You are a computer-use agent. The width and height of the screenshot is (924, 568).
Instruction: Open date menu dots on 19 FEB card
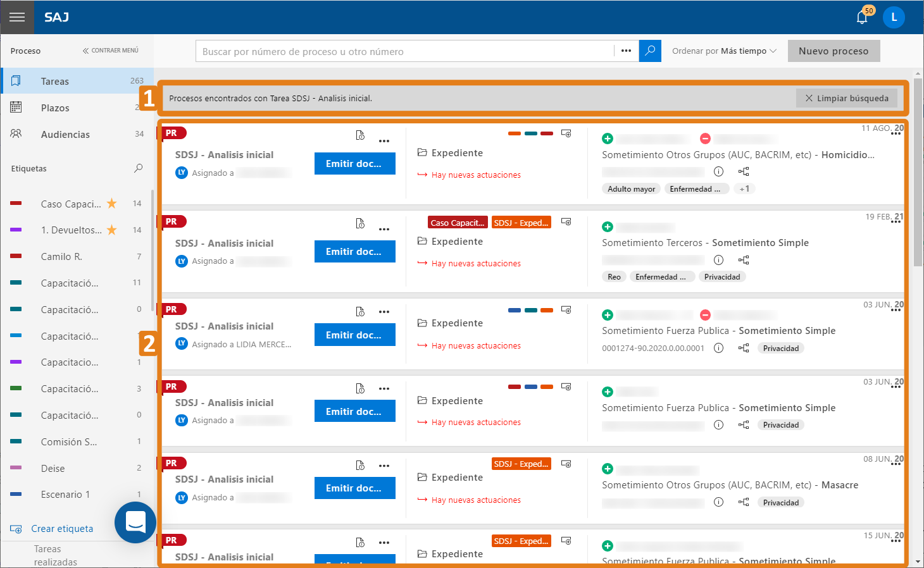[x=896, y=222]
